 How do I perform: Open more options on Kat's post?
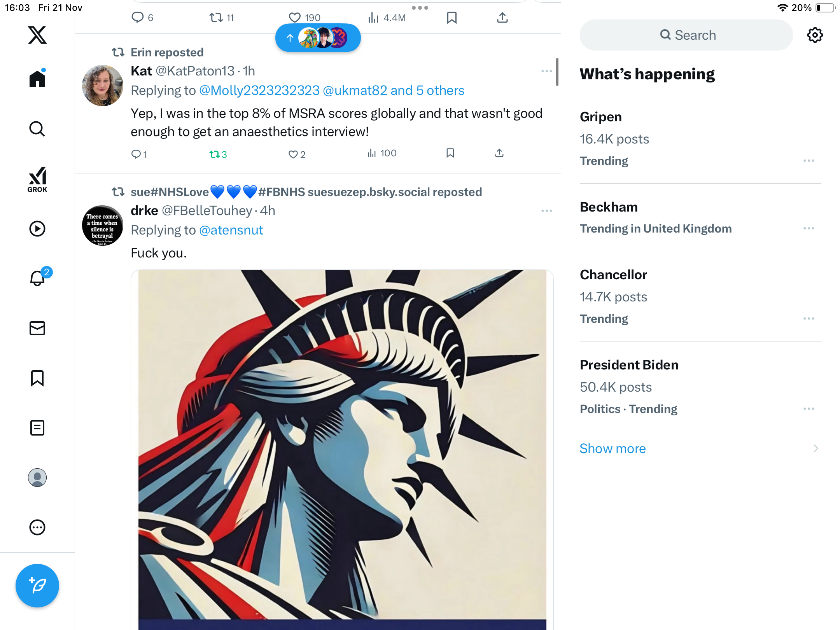point(546,71)
